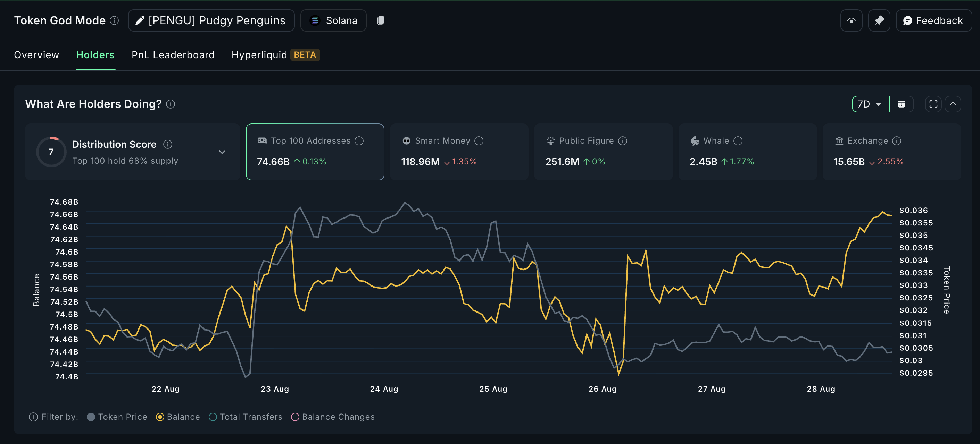Click the PENGU Pudgy Penguins token selector

tap(211, 20)
